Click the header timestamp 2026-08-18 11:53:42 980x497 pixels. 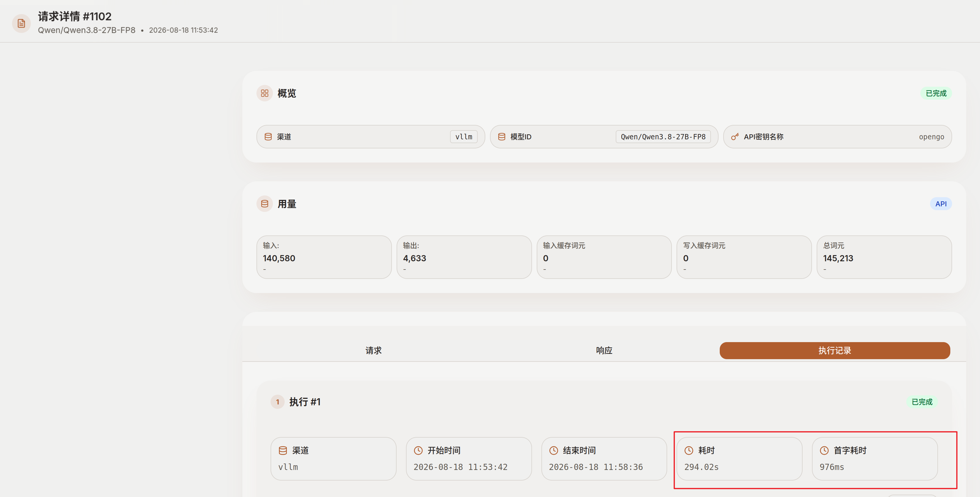click(183, 30)
